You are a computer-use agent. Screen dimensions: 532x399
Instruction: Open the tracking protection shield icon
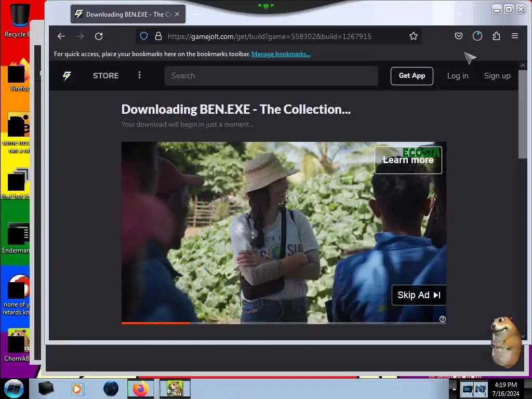click(144, 36)
